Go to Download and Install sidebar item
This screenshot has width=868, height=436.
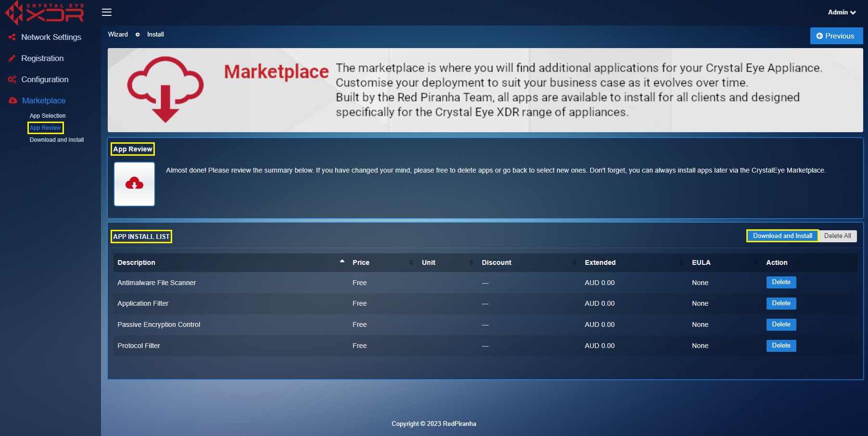pyautogui.click(x=57, y=140)
